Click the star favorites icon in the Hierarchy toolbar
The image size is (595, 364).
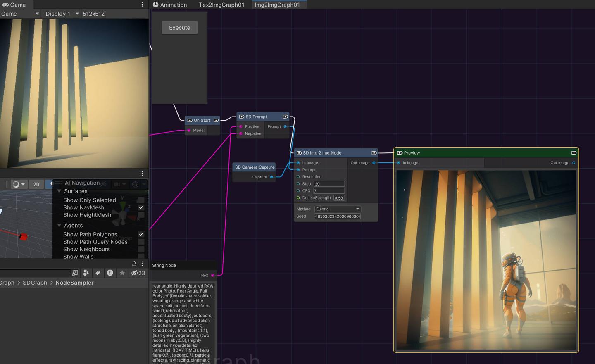[x=122, y=273]
